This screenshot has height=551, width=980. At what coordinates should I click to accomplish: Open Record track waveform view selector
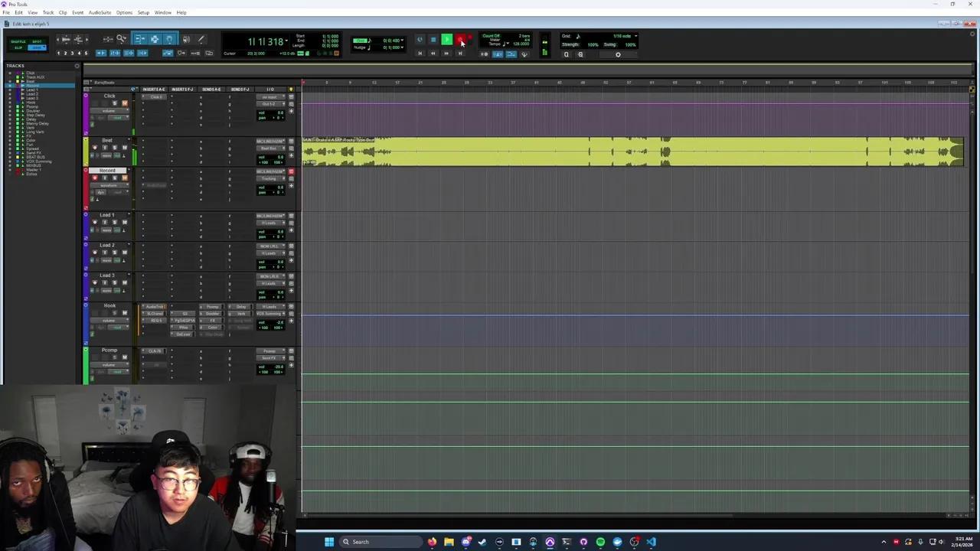point(109,185)
